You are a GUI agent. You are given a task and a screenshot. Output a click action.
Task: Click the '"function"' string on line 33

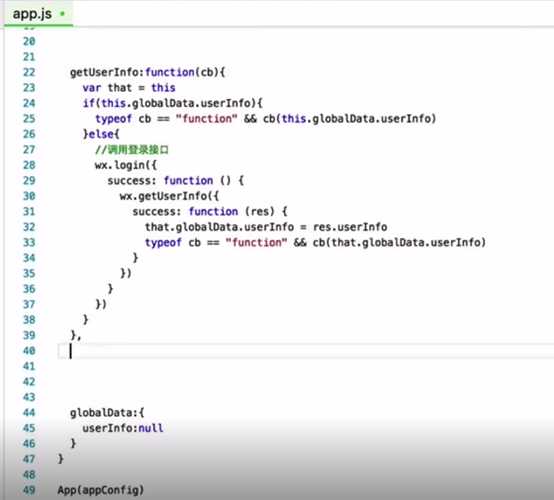click(256, 242)
